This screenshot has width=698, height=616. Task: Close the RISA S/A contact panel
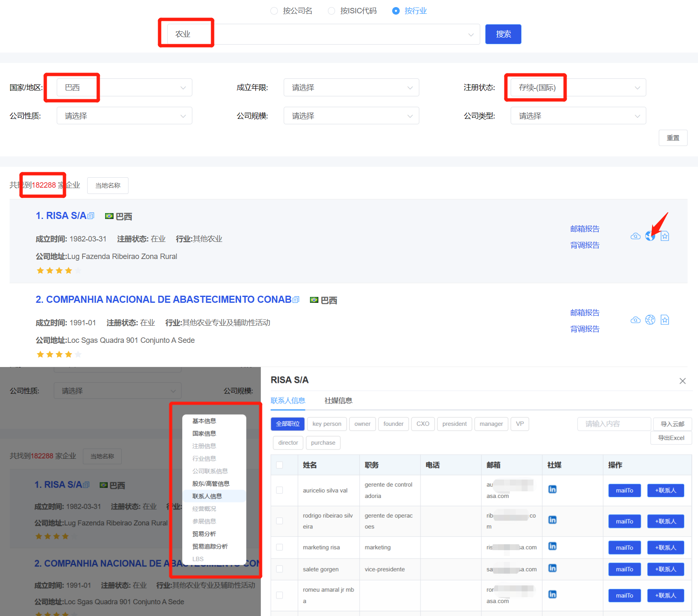[683, 381]
